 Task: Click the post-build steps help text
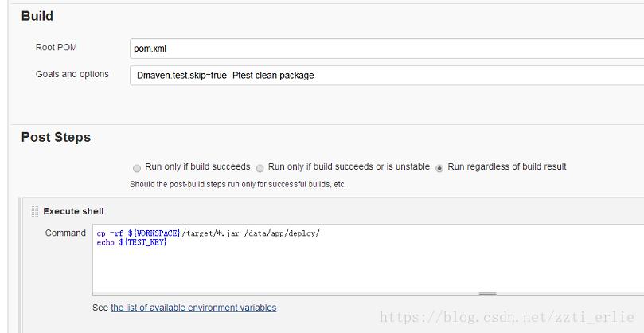tap(237, 184)
